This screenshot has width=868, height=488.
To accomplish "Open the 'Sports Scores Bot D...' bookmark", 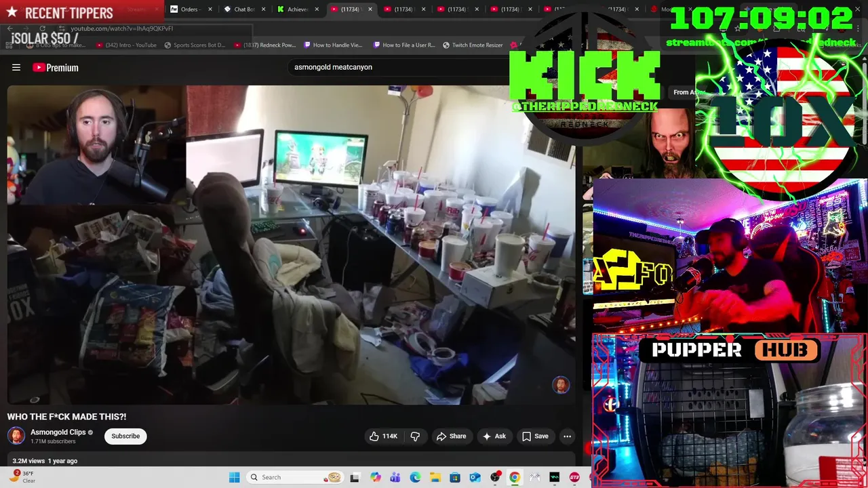I will pos(195,45).
